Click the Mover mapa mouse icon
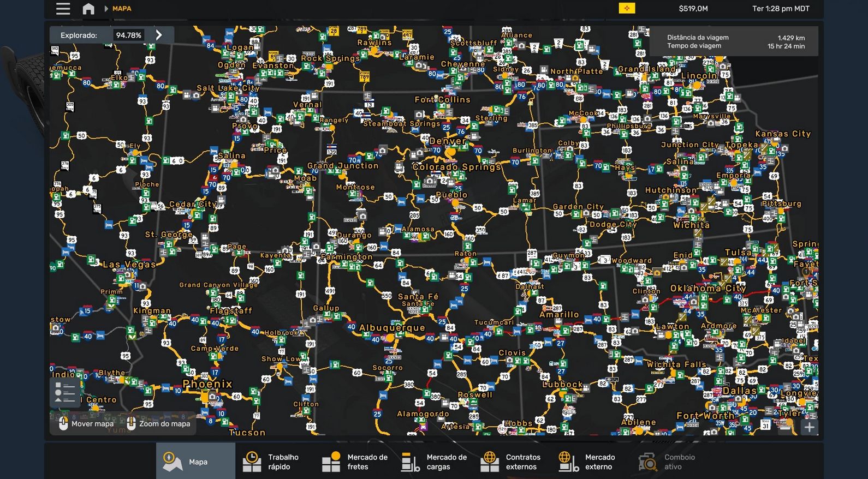 click(x=63, y=423)
